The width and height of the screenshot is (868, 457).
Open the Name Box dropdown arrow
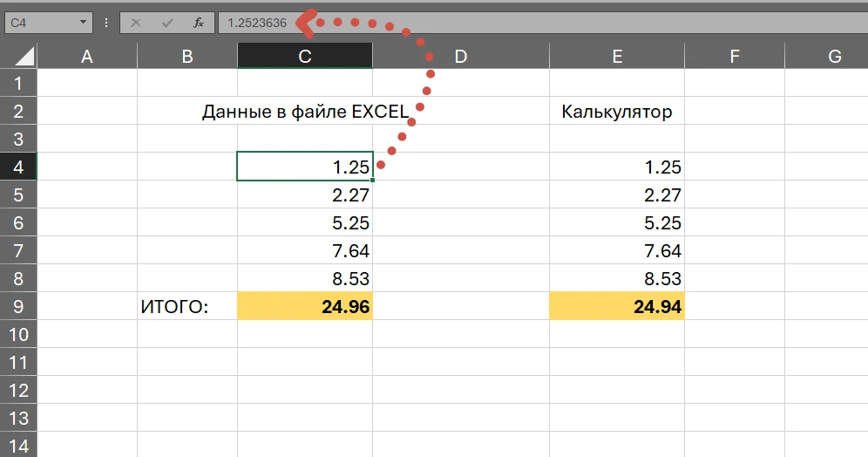click(83, 22)
